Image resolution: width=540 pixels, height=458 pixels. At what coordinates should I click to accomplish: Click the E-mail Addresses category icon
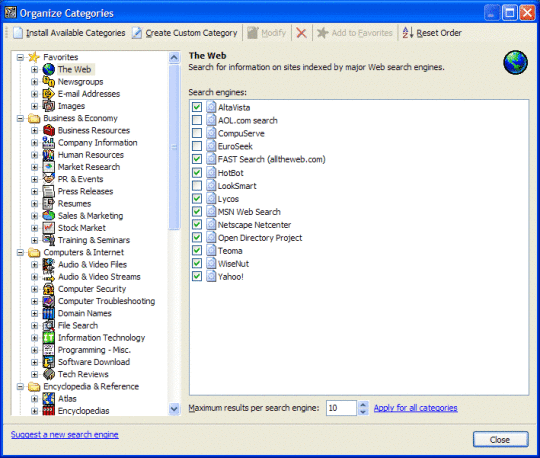pos(49,94)
